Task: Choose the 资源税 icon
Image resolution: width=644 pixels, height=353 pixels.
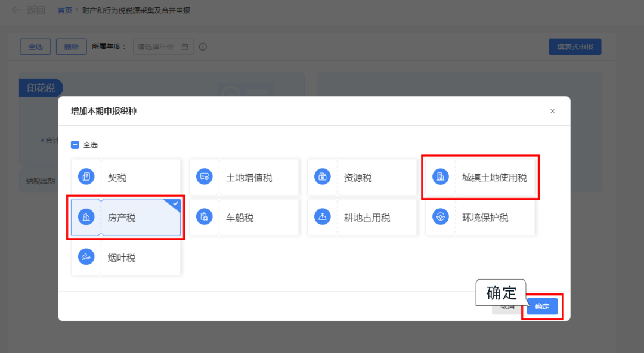Action: 323,176
